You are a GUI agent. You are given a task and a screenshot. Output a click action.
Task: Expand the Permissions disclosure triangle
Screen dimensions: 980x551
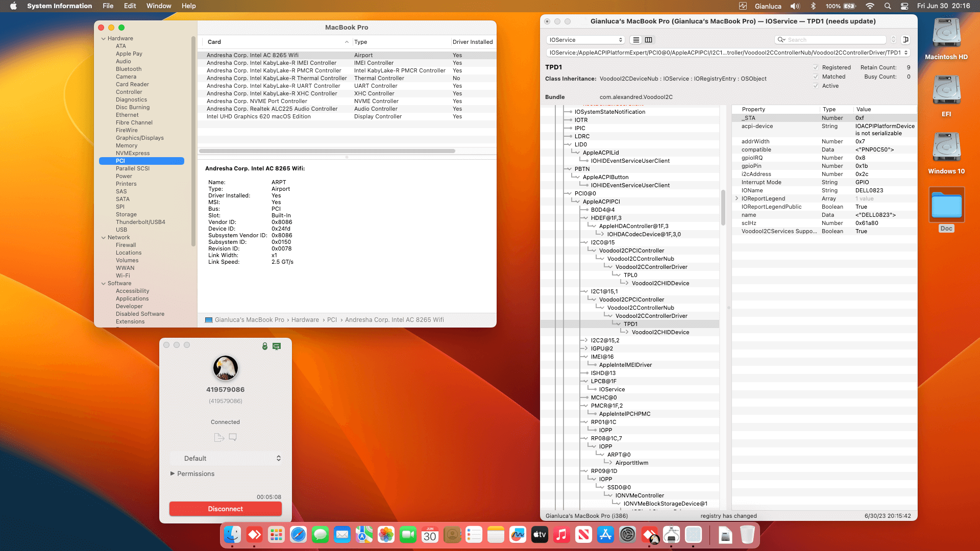click(x=173, y=473)
